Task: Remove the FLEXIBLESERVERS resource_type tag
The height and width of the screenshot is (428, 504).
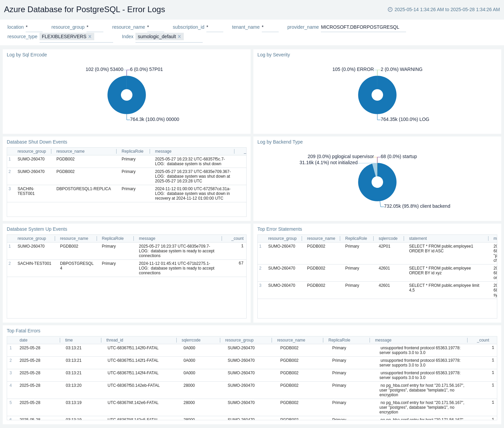Action: pyautogui.click(x=90, y=36)
